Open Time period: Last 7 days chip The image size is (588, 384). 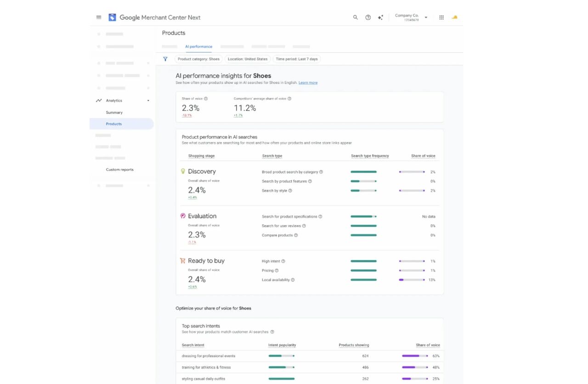pos(297,59)
